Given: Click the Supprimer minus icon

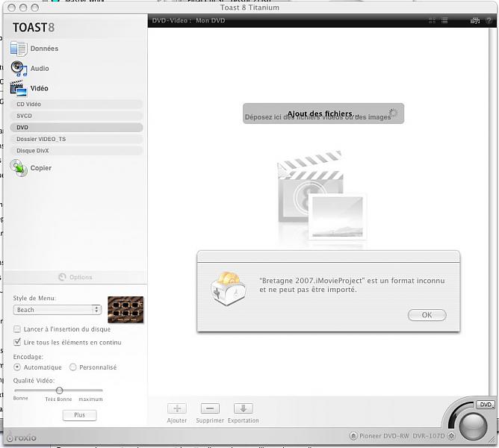Looking at the screenshot, I should 210,408.
